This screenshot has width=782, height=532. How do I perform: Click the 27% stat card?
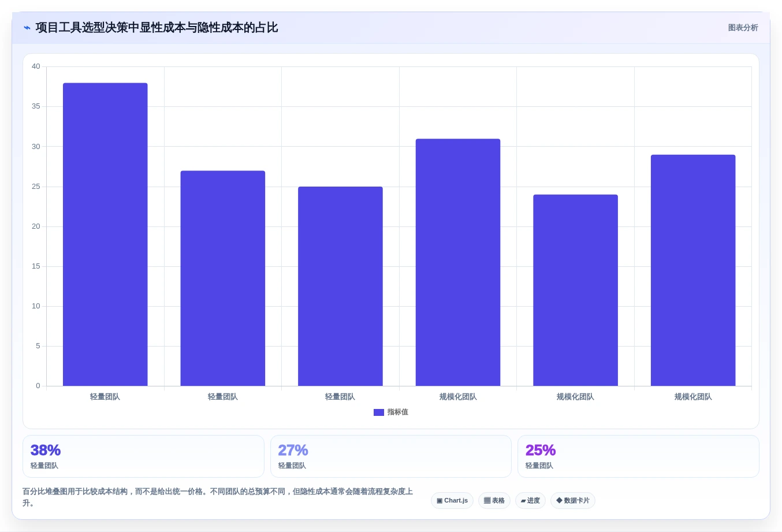coord(391,456)
